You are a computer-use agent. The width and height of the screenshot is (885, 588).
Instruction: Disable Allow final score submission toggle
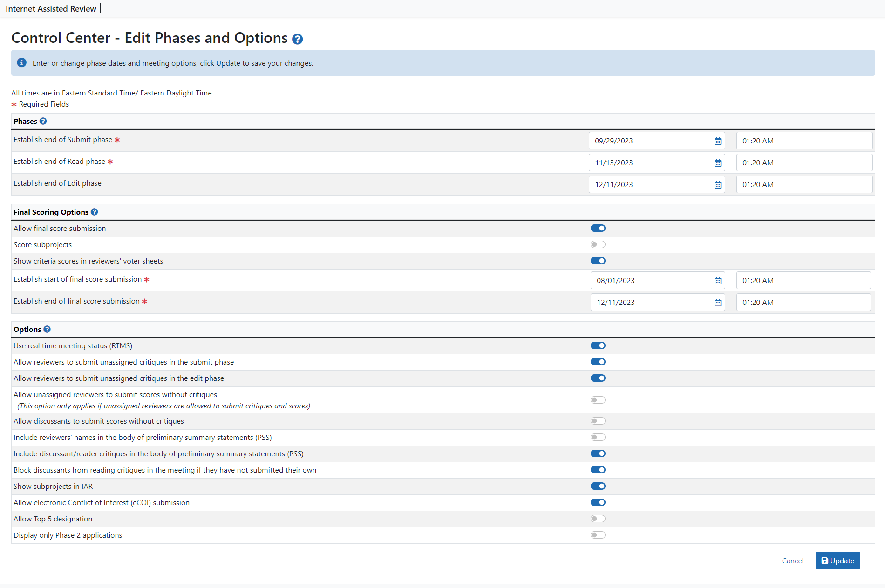pyautogui.click(x=598, y=228)
